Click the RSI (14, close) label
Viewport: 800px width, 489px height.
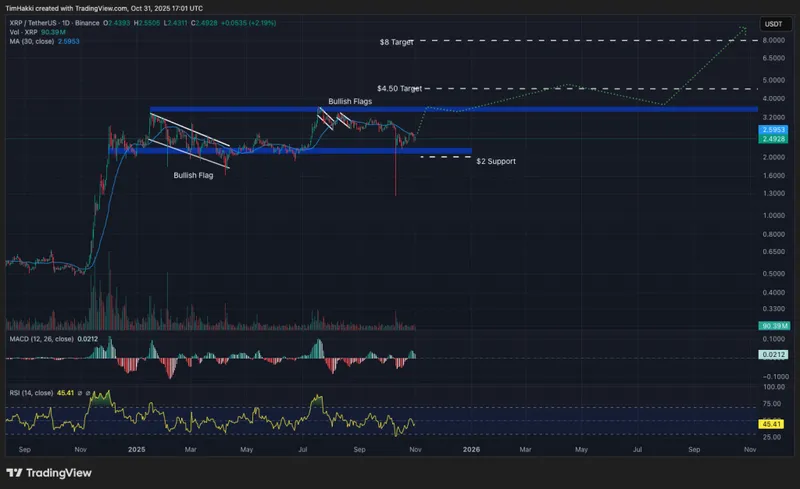pos(34,393)
